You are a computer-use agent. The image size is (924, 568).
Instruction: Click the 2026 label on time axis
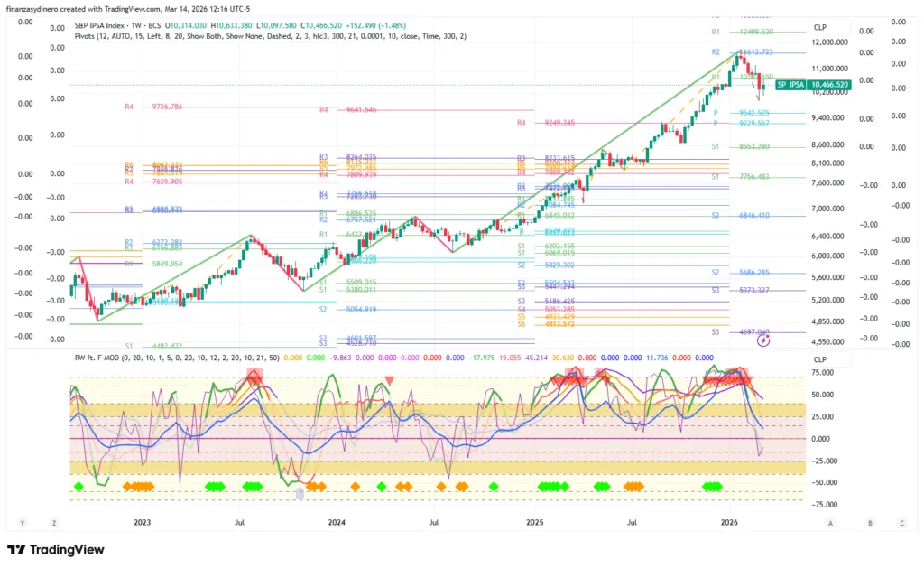point(729,522)
